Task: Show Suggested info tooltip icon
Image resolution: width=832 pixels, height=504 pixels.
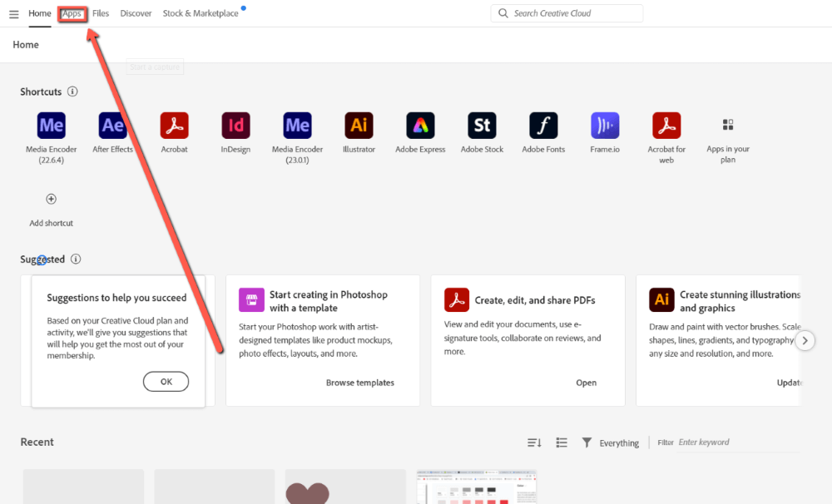Action: click(x=76, y=259)
